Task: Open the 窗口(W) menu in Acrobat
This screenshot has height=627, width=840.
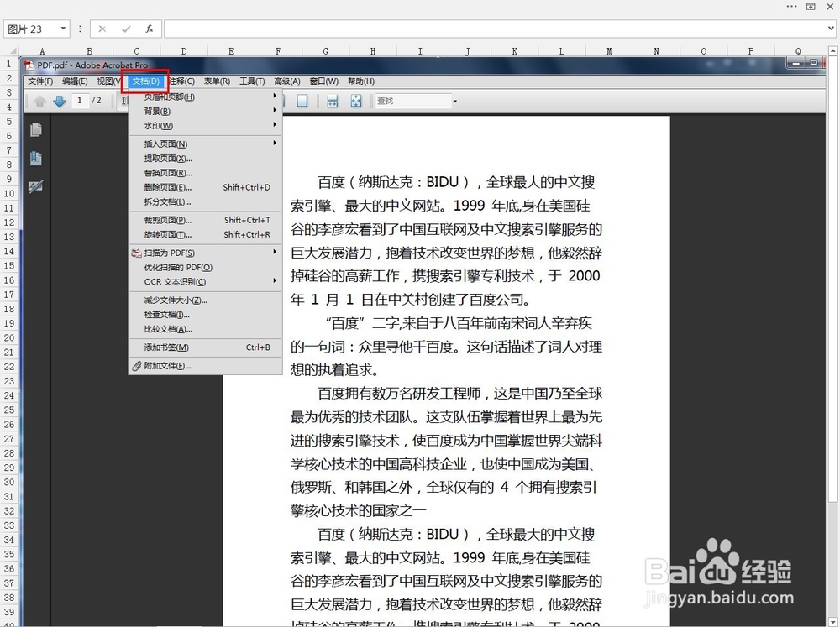Action: (x=324, y=81)
